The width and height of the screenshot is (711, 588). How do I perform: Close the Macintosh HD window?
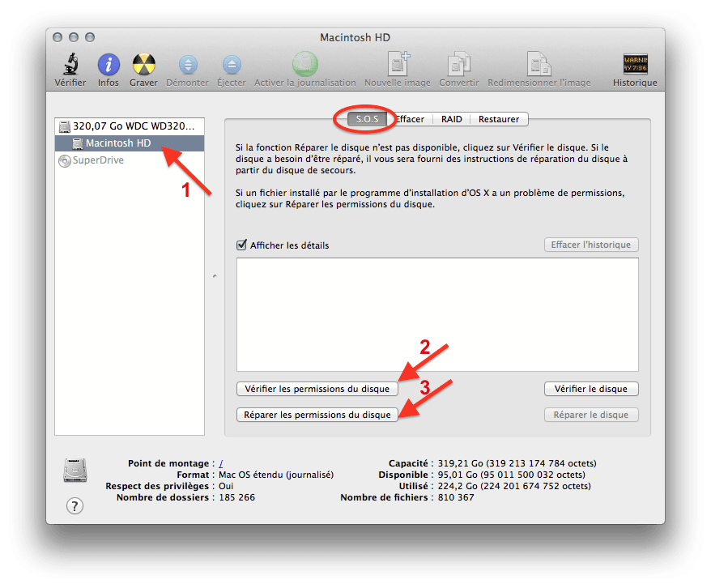point(57,37)
